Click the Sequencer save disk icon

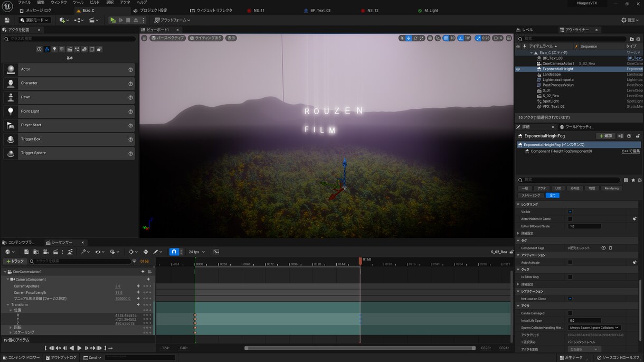coord(27,252)
